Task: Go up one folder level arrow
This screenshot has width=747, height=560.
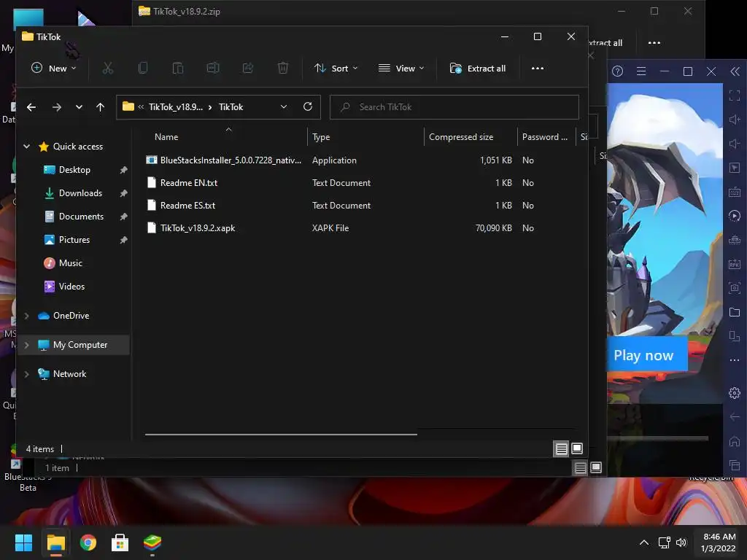Action: coord(100,107)
